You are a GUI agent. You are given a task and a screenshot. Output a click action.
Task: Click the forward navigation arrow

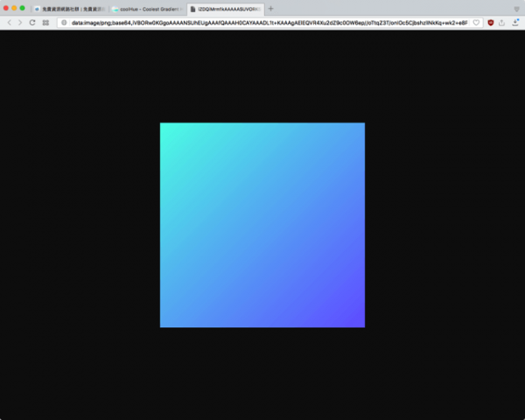(x=20, y=22)
